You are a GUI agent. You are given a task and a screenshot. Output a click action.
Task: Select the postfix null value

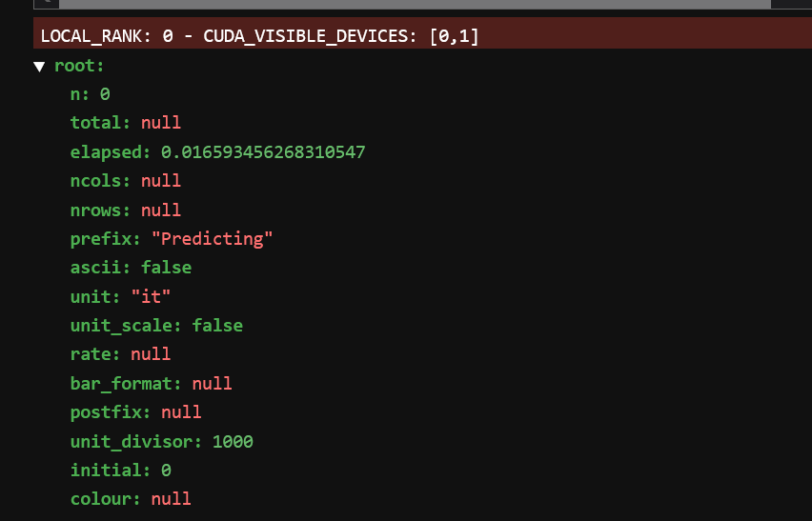pos(181,412)
